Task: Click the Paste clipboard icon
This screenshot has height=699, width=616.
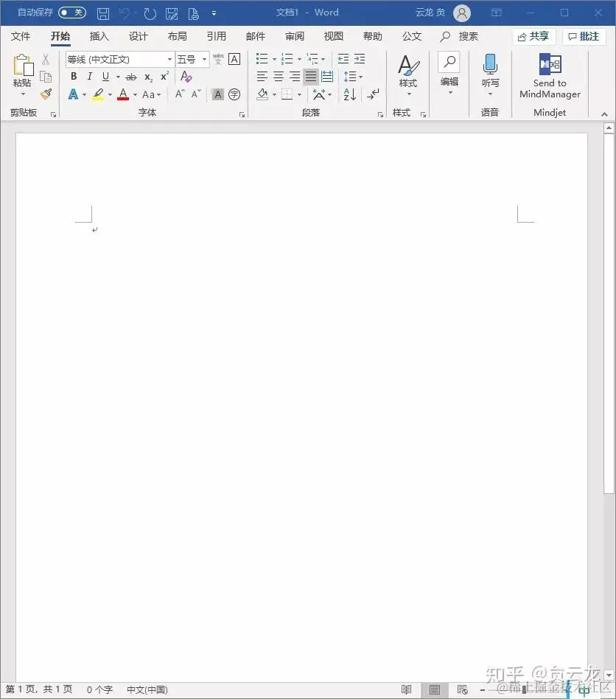Action: 23,65
